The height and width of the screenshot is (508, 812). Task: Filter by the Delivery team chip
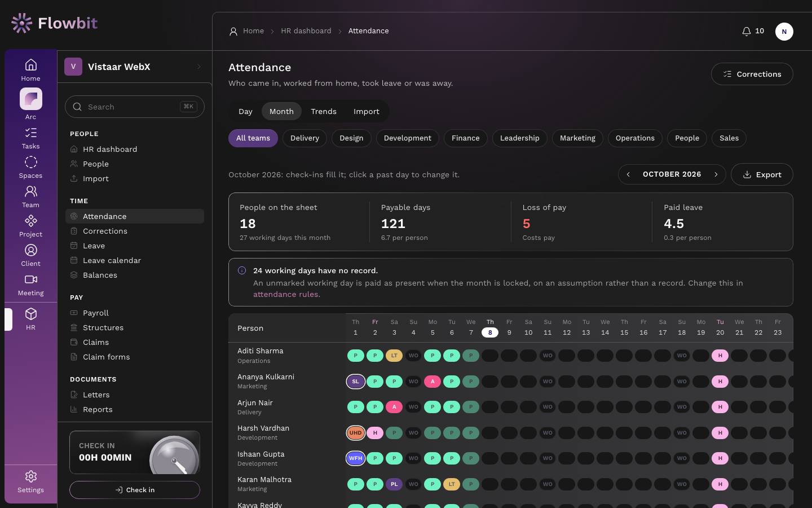click(304, 138)
